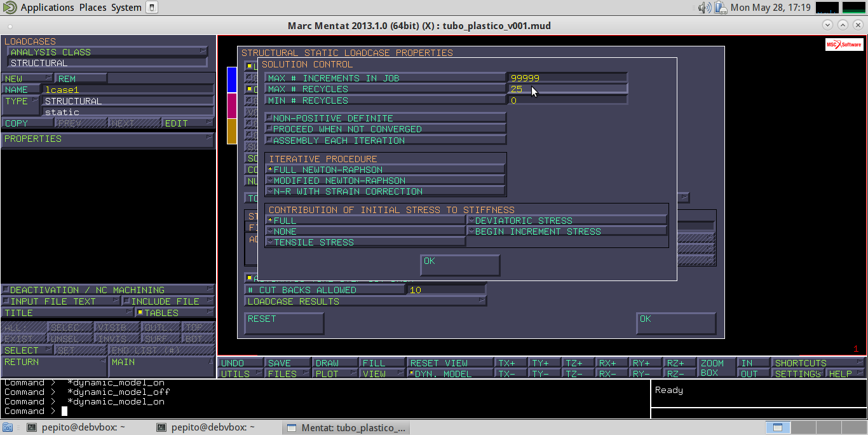Open the Places menu
This screenshot has height=435, width=868.
(x=93, y=8)
